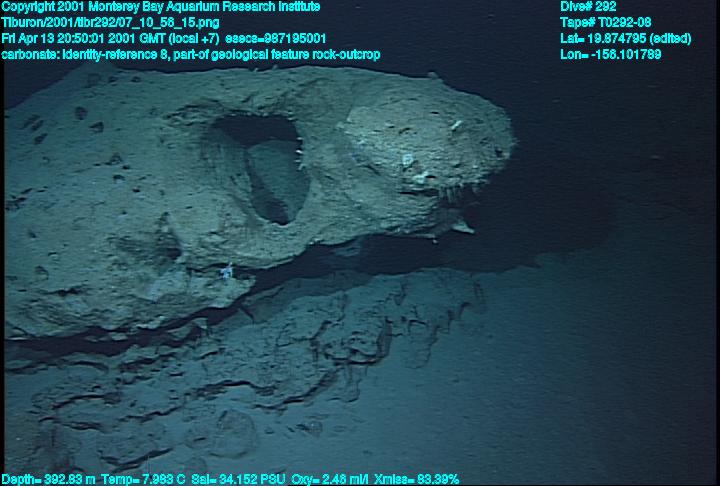Click the Tape# T0292-08 label
The height and width of the screenshot is (486, 720).
coord(606,23)
